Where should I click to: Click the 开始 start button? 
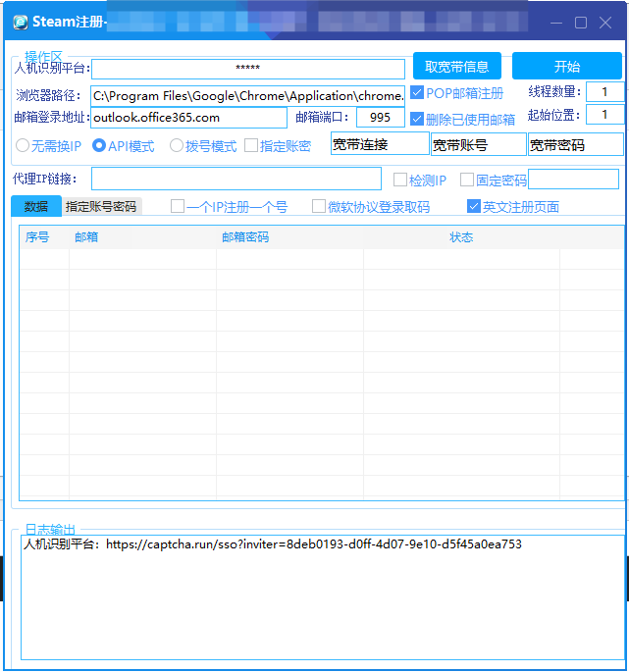[x=566, y=67]
